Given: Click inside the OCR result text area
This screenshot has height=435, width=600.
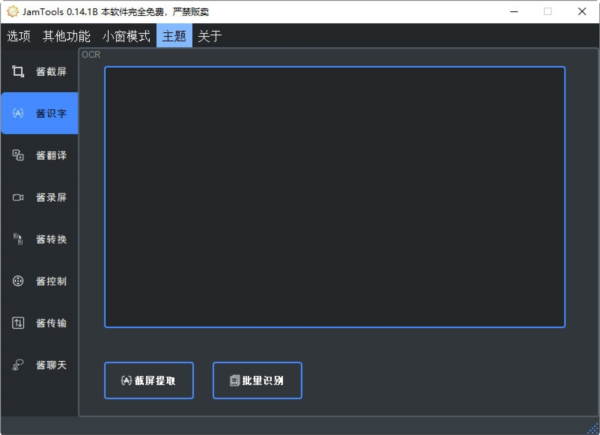Looking at the screenshot, I should tap(335, 197).
